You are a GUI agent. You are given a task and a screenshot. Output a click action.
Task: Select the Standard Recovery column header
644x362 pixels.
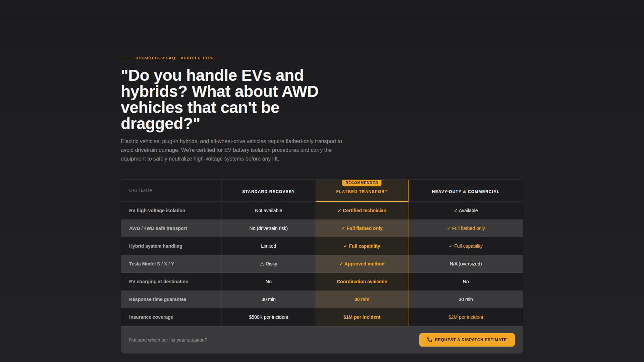point(268,192)
